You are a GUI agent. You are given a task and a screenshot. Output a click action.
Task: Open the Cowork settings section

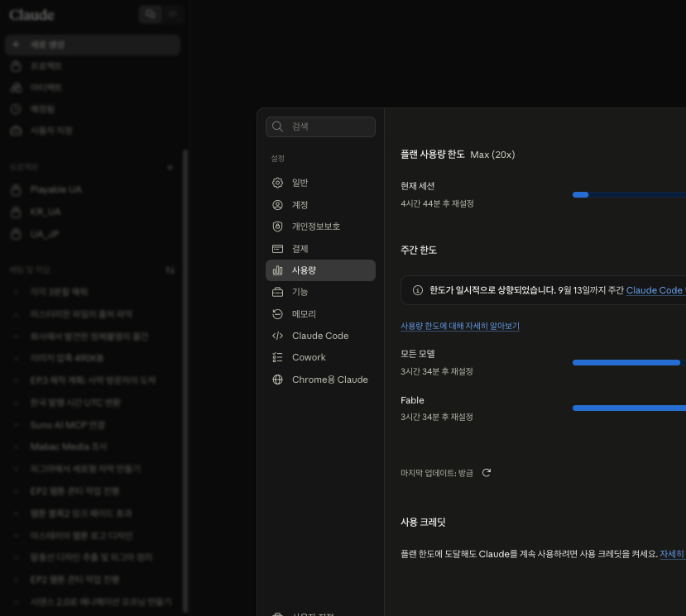coord(320,357)
